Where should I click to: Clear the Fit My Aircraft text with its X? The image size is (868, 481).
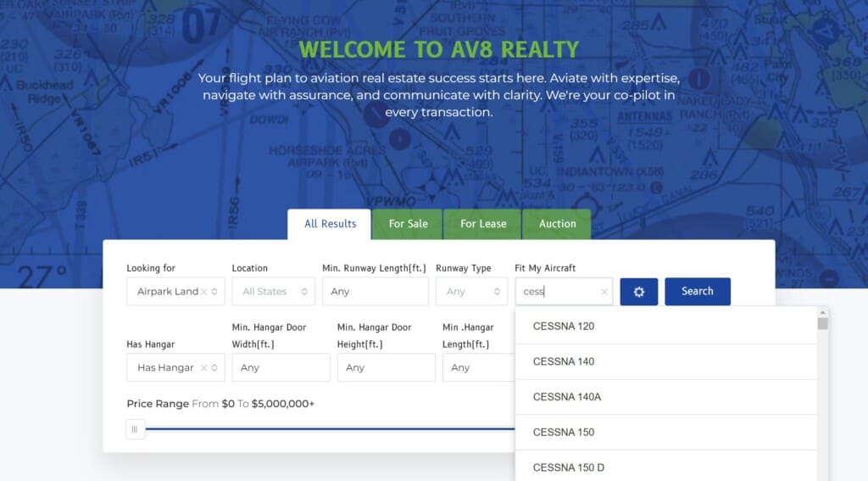[604, 292]
